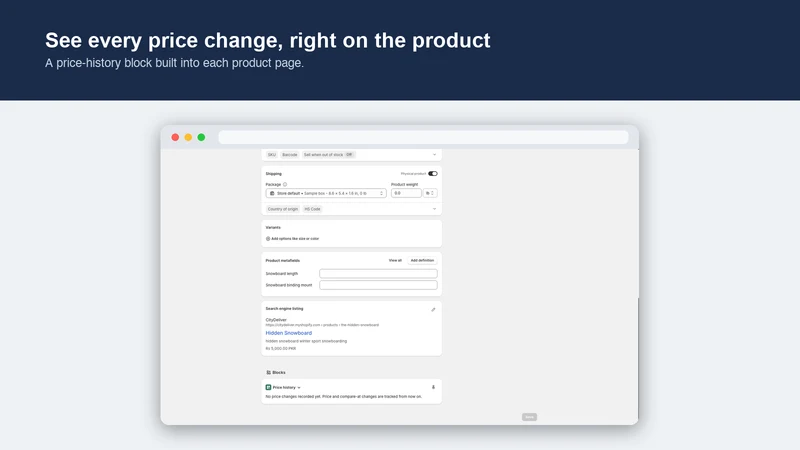
Task: Click the Blocks section icon
Action: click(x=268, y=372)
